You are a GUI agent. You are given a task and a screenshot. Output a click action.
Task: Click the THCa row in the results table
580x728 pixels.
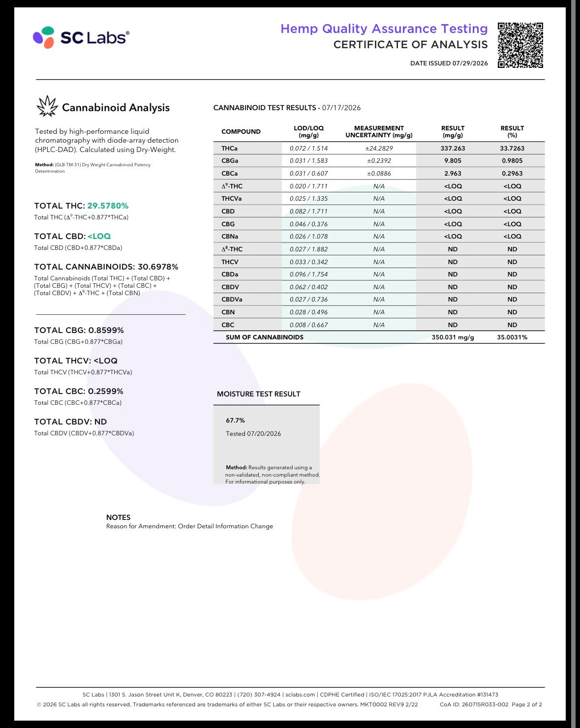[379, 148]
